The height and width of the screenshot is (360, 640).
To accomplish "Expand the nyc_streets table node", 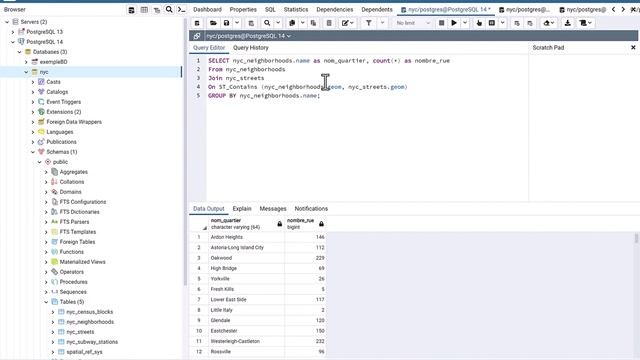I will tap(53, 332).
